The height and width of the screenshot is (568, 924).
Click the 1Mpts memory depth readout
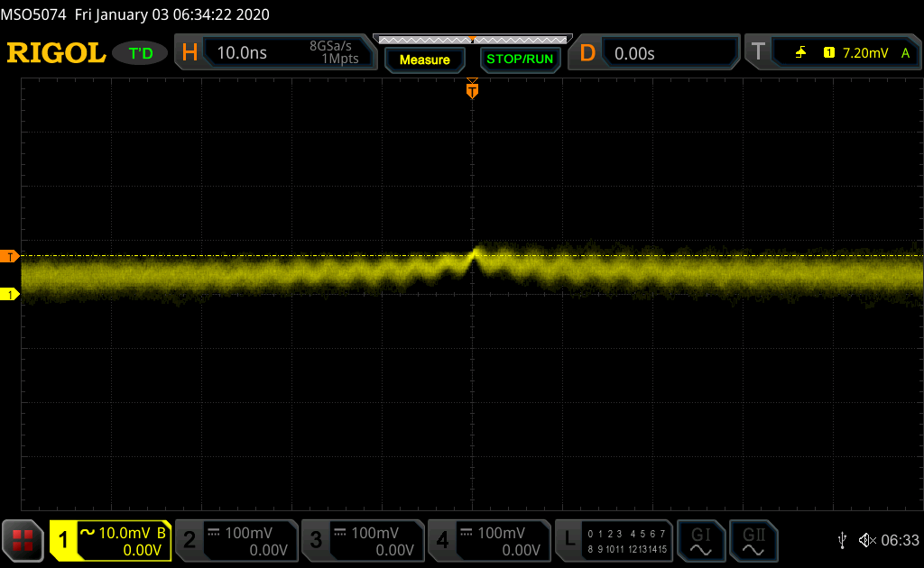[x=340, y=59]
